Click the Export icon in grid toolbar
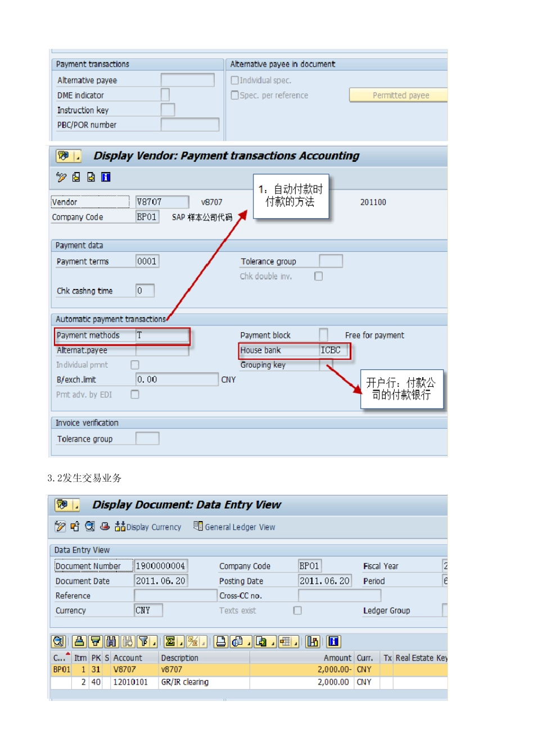Image resolution: width=534 pixels, height=756 pixels. 261,641
